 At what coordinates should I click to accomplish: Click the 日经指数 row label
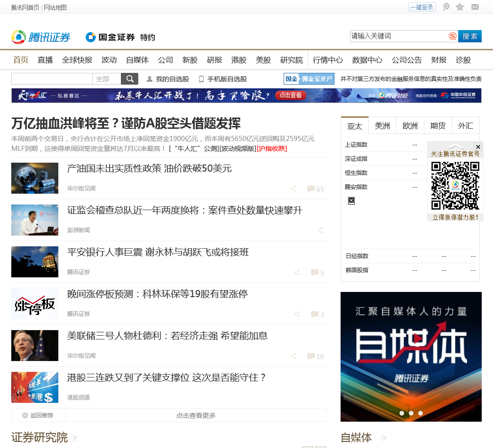(x=357, y=256)
